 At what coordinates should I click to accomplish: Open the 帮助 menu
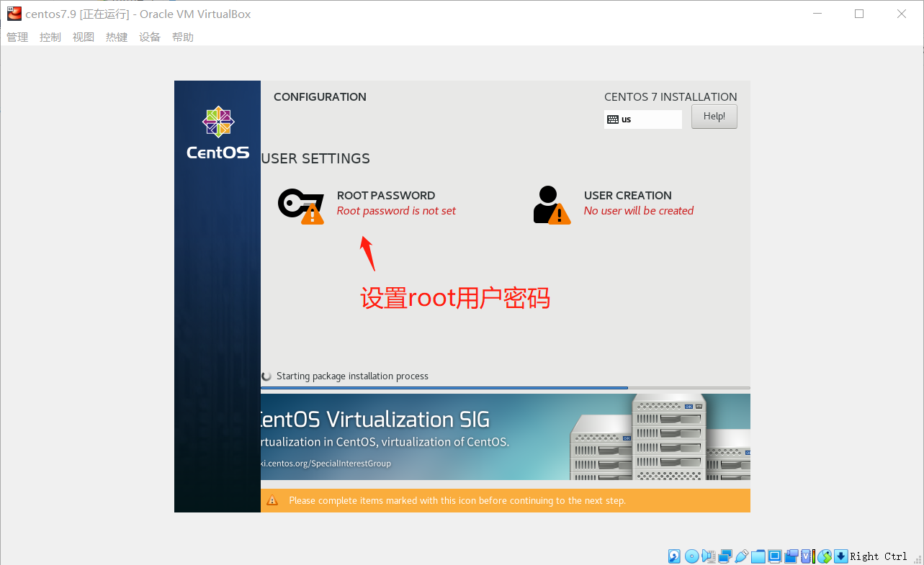pos(183,37)
